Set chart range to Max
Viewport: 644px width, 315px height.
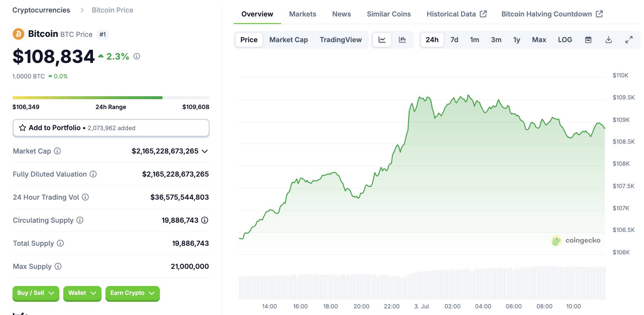coord(539,40)
